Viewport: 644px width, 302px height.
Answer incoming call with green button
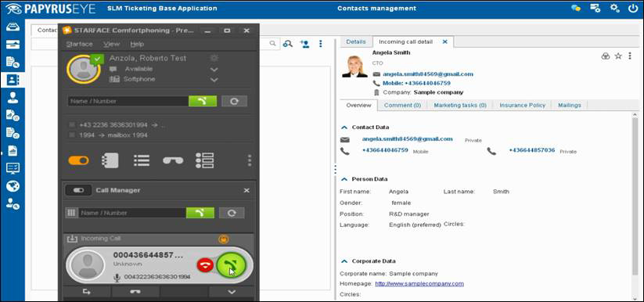point(232,265)
